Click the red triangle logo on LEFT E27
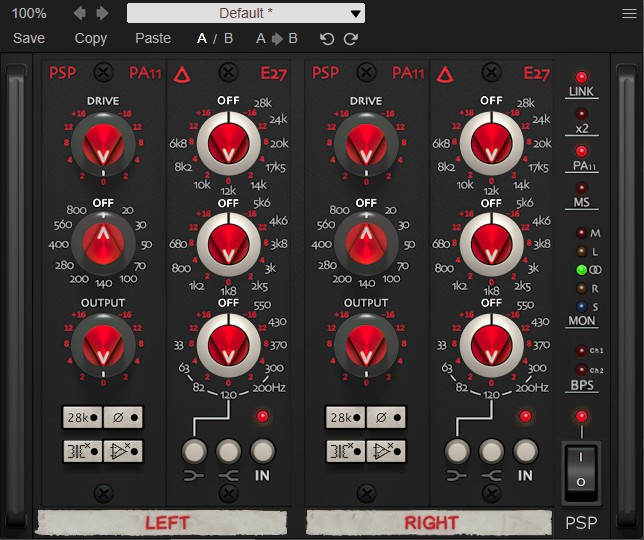 [x=182, y=74]
